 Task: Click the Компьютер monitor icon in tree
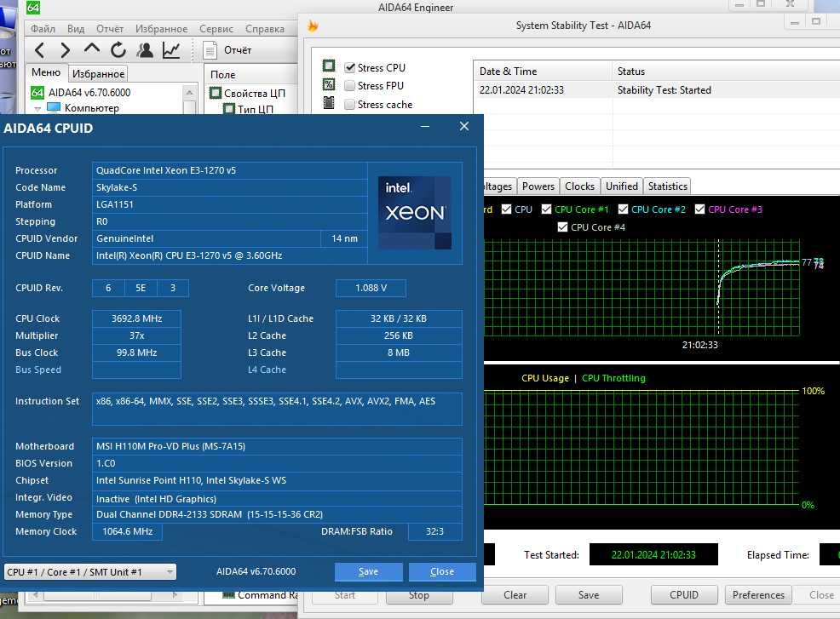point(54,107)
